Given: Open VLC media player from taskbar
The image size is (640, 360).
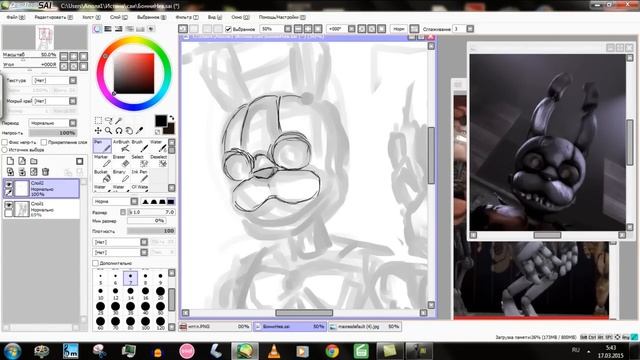Looking at the screenshot, I should [x=273, y=351].
